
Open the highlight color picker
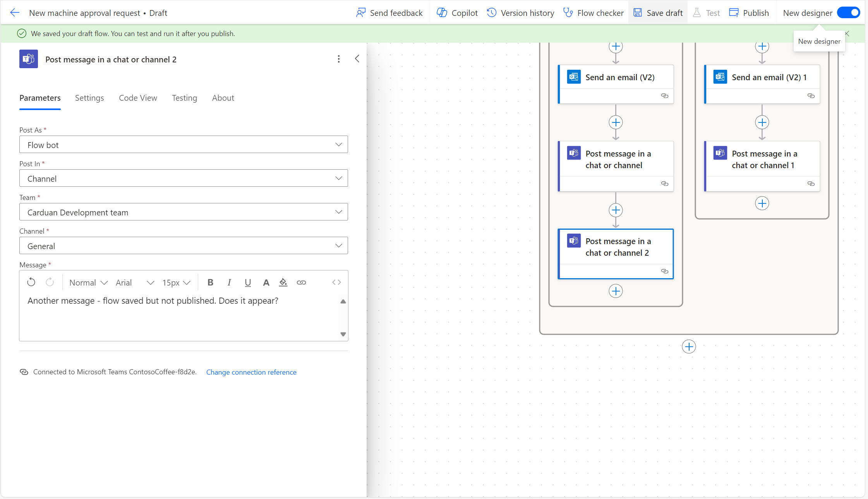tap(283, 282)
